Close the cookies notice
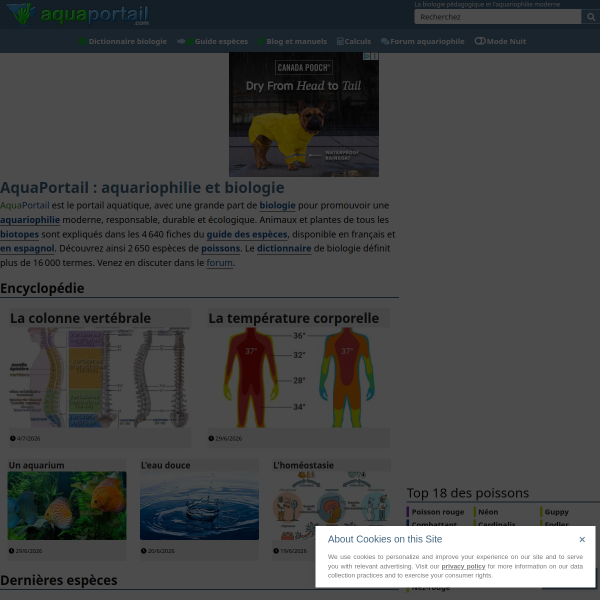This screenshot has height=600, width=600. [x=582, y=540]
